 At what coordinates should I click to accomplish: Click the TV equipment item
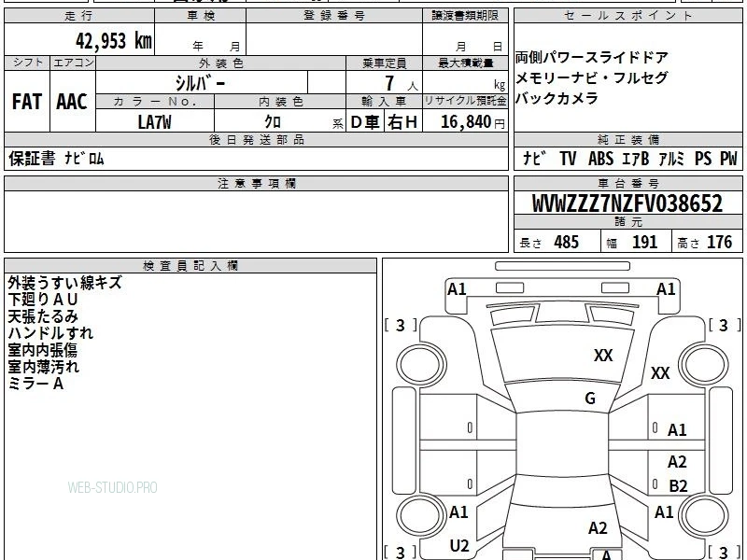tap(568, 159)
